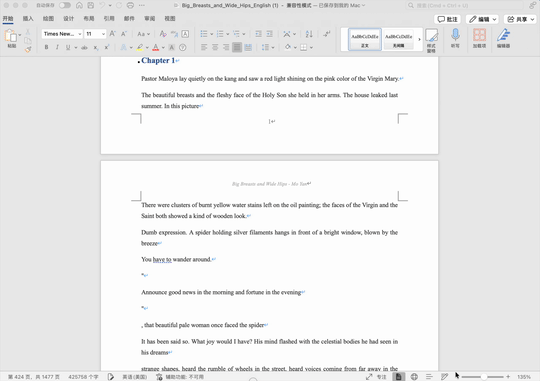
Task: Open the 视图 View ribbon tab
Action: pyautogui.click(x=170, y=19)
